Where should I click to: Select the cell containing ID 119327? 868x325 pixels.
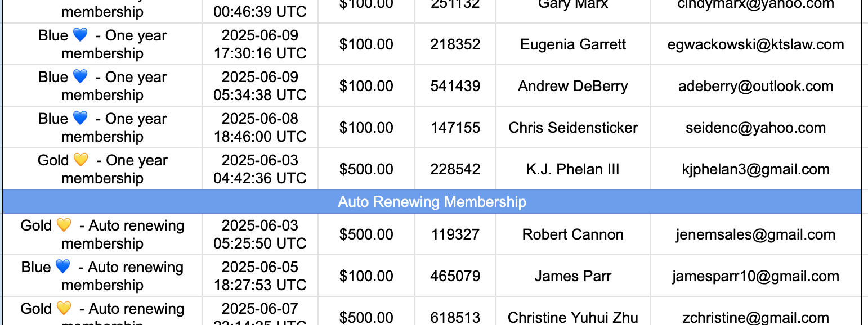coord(455,234)
